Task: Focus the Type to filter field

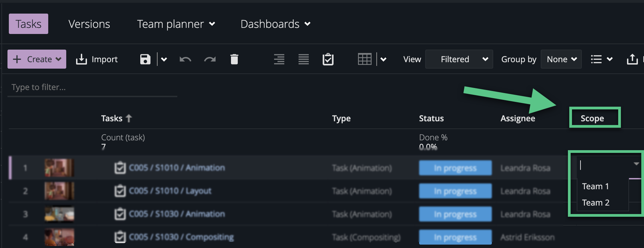Action: 92,87
